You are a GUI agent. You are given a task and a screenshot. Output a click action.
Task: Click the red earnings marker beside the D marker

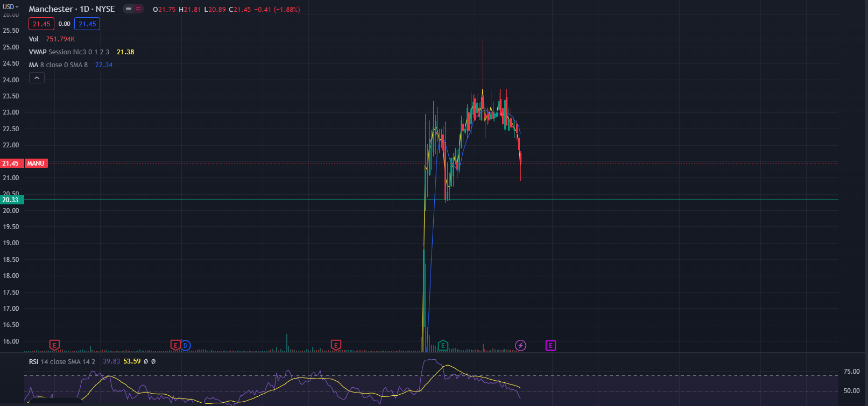(175, 345)
